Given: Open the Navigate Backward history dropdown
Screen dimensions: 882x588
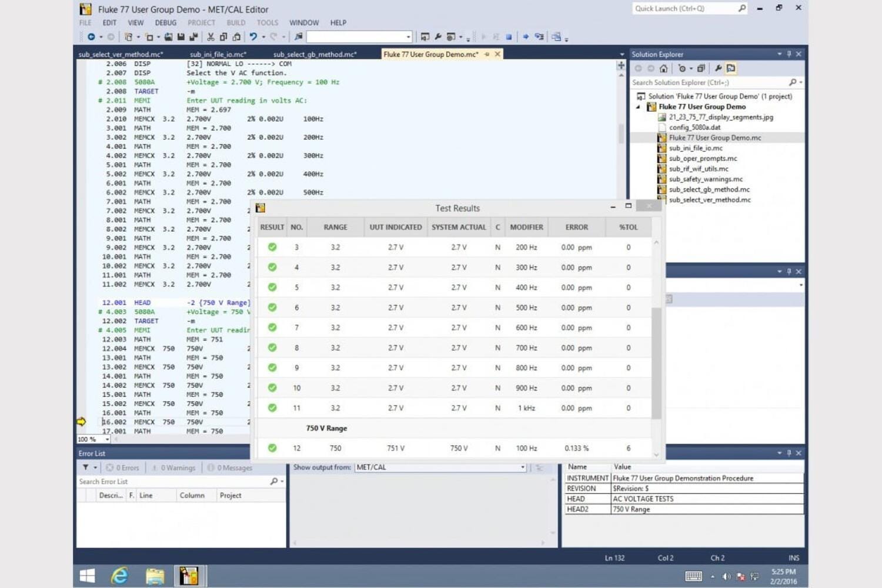Looking at the screenshot, I should (x=101, y=37).
